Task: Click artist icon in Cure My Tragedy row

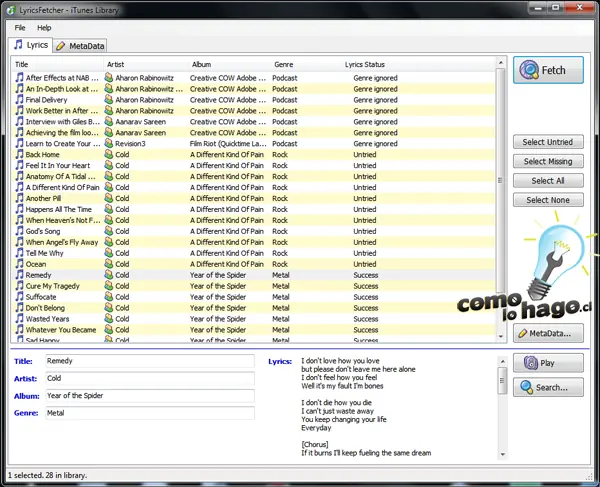Action: 109,286
